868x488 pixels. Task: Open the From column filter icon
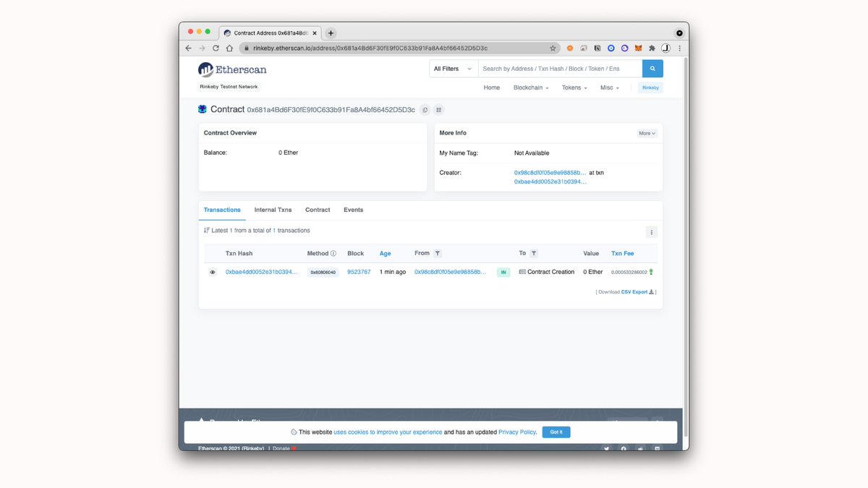(438, 254)
